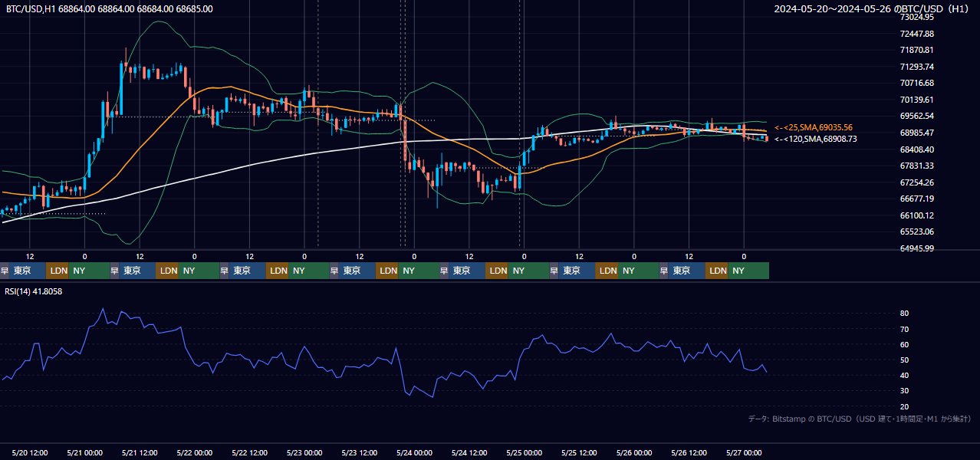Click the 5/21 00:00 date label

[84, 452]
